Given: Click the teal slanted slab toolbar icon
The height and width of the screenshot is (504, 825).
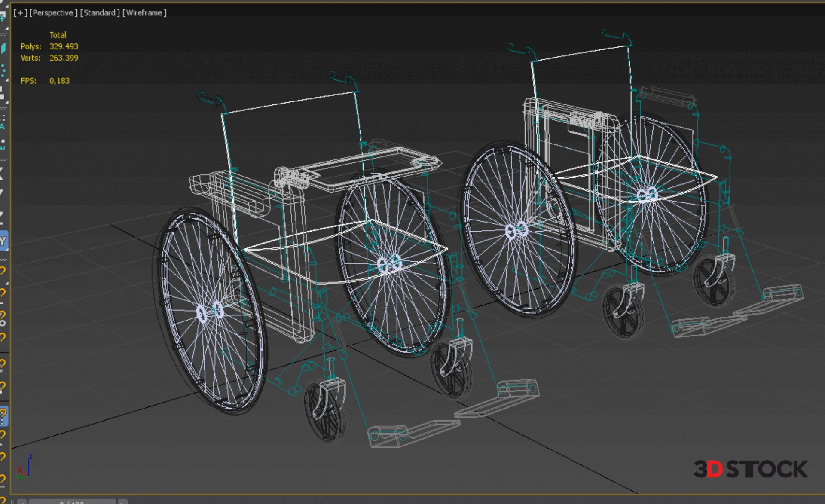Looking at the screenshot, I should tap(3, 48).
